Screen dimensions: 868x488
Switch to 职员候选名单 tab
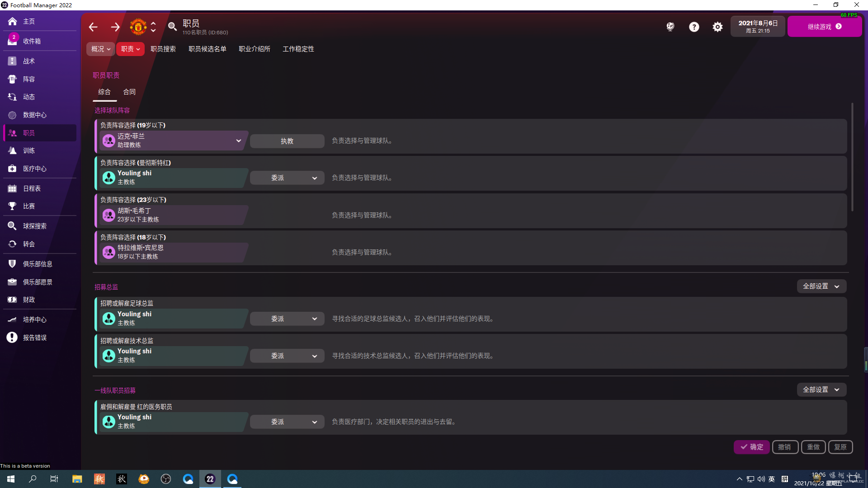coord(208,49)
